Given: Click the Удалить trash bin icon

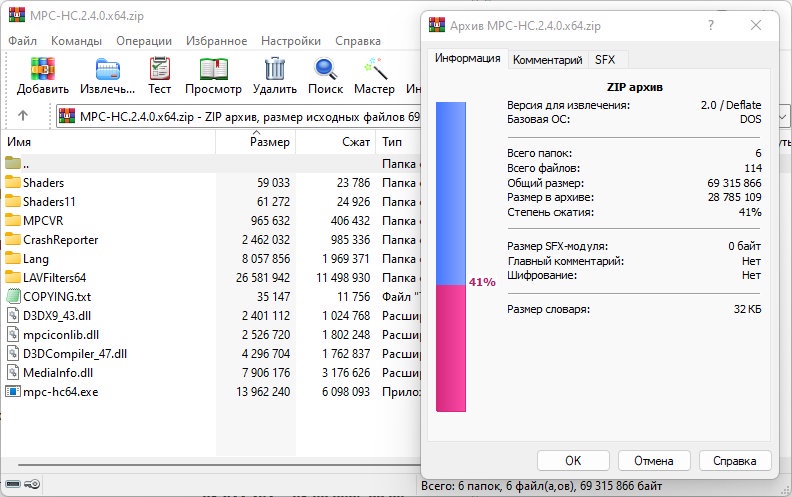Looking at the screenshot, I should tap(275, 68).
